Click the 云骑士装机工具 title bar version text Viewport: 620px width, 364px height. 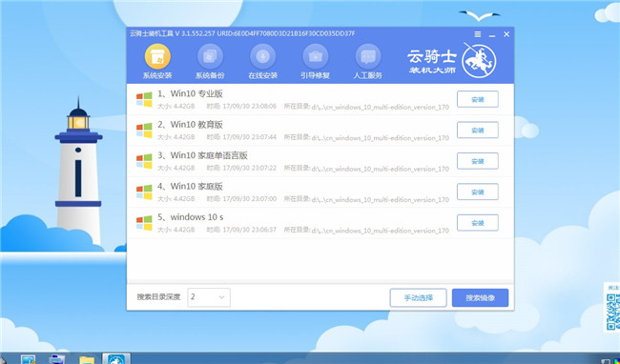pyautogui.click(x=242, y=33)
